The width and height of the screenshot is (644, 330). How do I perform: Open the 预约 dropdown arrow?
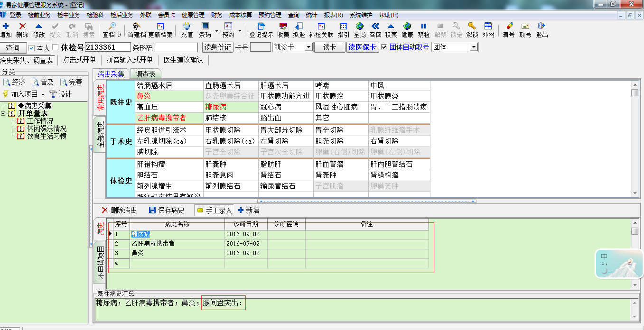click(240, 31)
